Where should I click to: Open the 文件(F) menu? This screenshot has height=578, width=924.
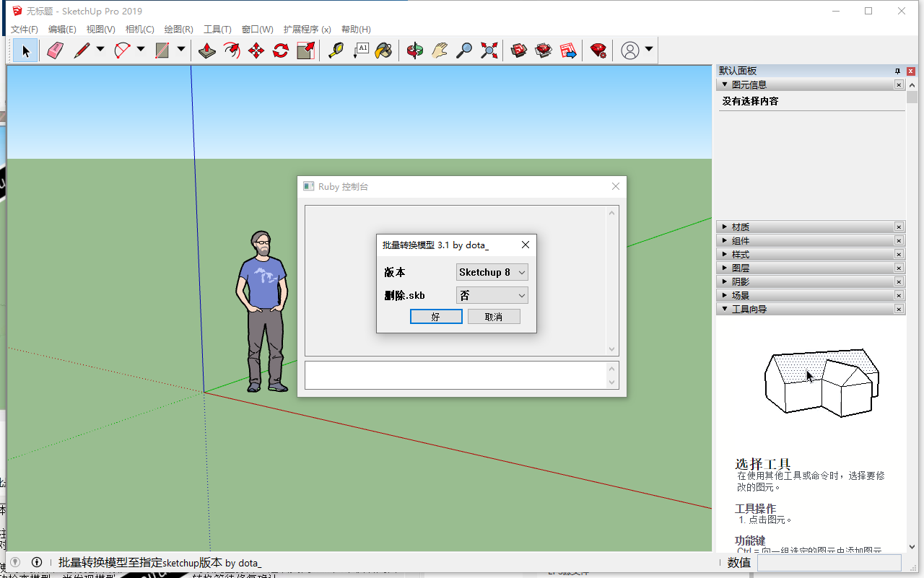[x=25, y=30]
